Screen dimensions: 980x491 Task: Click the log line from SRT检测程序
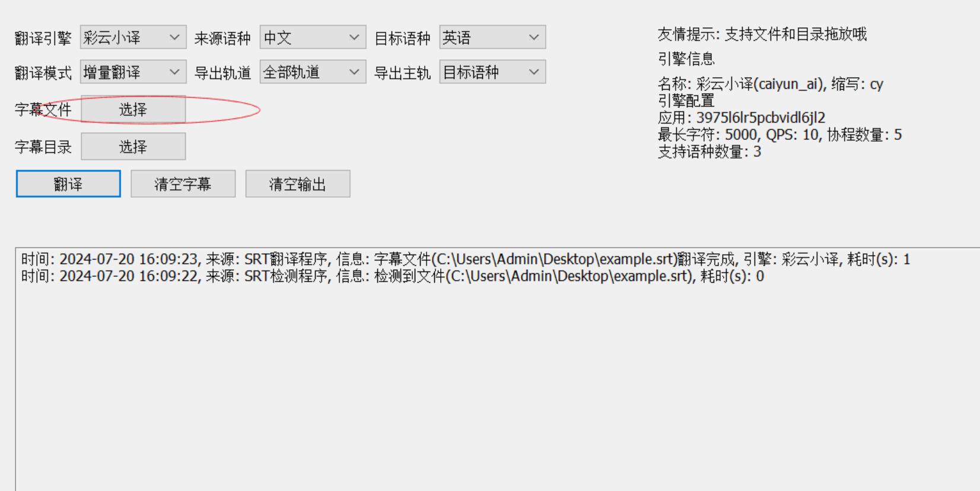coord(393,276)
